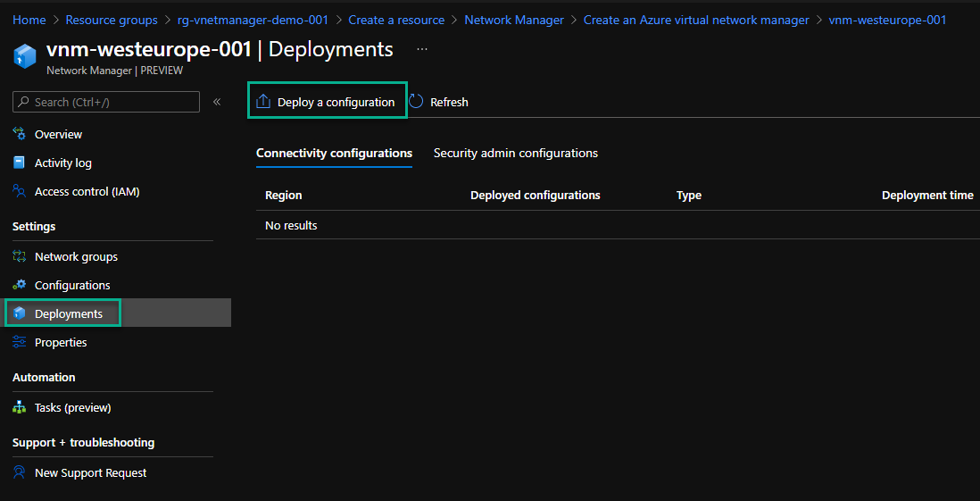Click the Refresh circular arrow icon
Viewport: 980px width, 501px height.
click(x=416, y=101)
